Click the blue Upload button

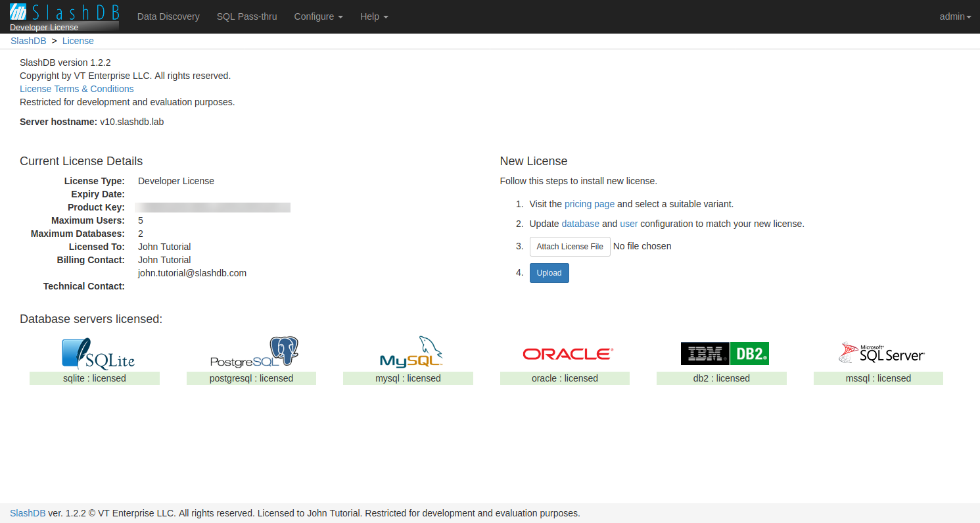(549, 273)
